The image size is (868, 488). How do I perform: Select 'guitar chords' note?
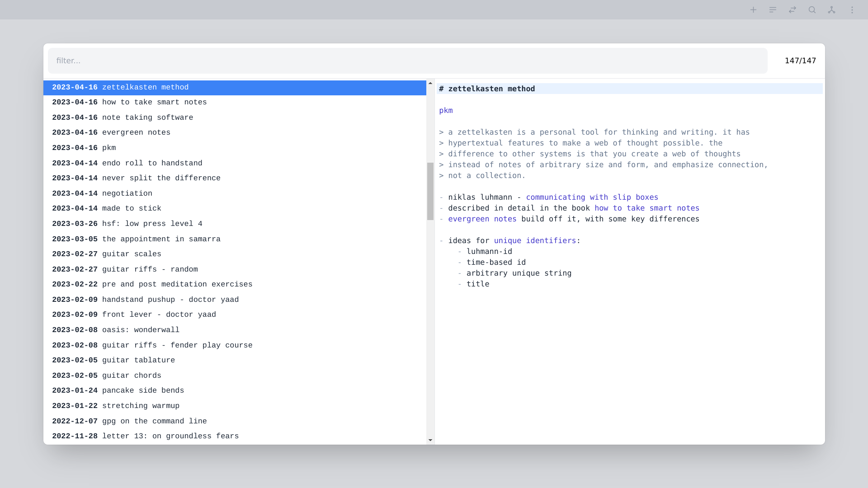pos(235,376)
